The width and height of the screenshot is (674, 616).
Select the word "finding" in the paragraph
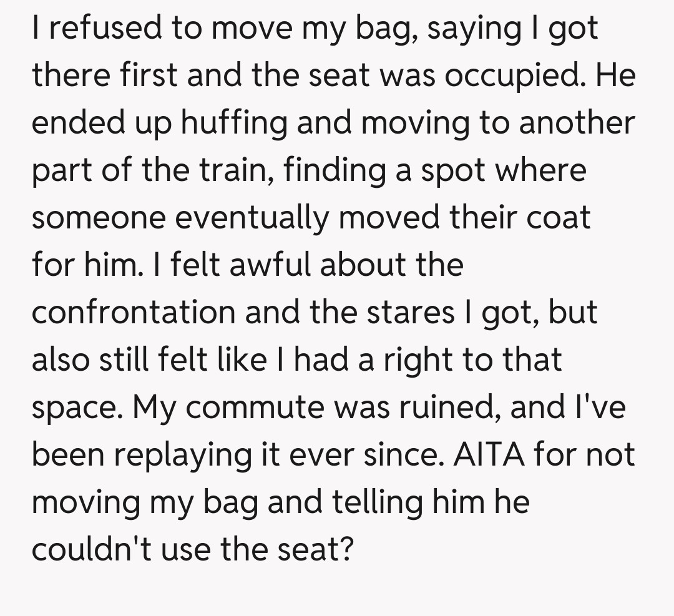335,170
